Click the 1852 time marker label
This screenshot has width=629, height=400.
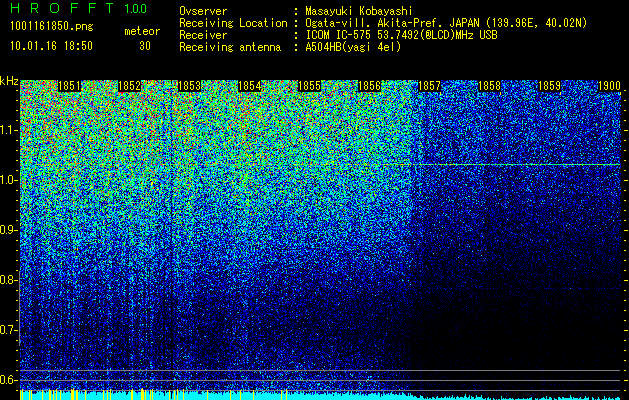point(129,86)
